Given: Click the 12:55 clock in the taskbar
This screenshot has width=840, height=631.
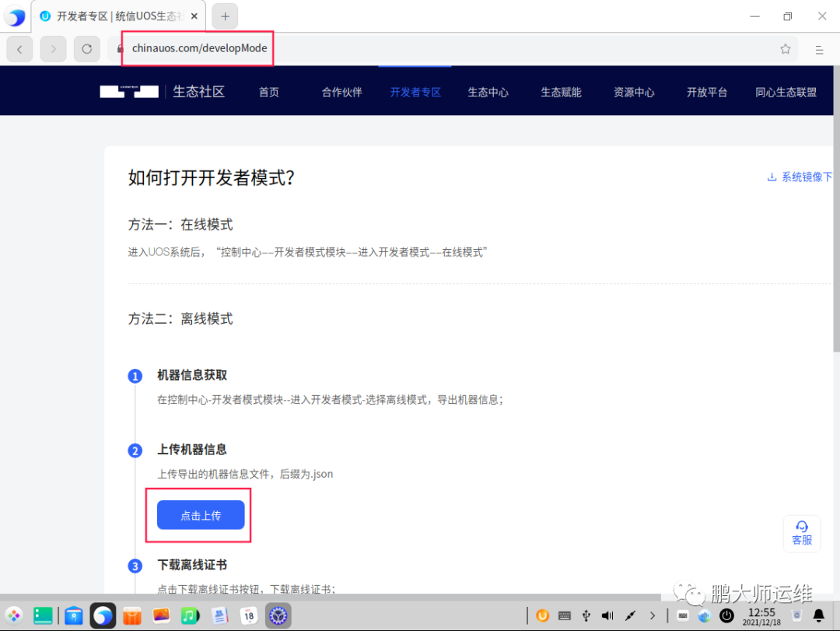Looking at the screenshot, I should pos(761,616).
